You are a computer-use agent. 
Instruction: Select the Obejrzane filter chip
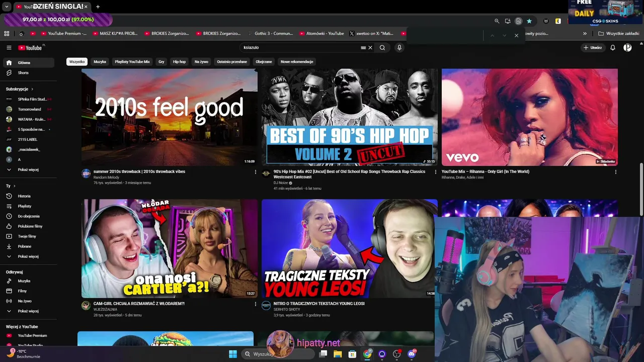coord(264,62)
